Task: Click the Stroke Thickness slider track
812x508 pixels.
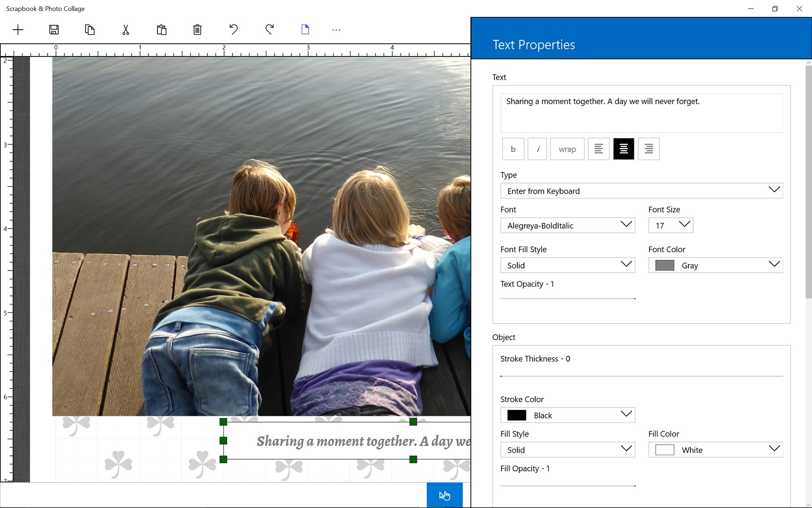Action: [x=641, y=376]
